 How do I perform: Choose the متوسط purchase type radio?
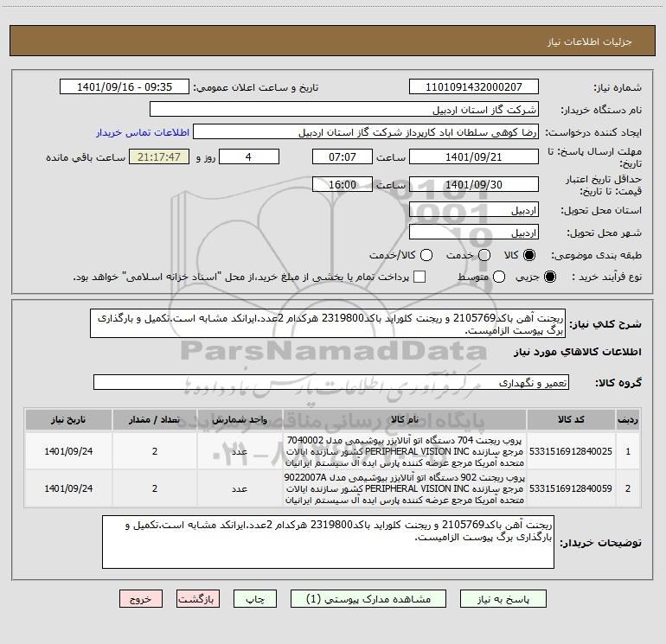[x=499, y=277]
